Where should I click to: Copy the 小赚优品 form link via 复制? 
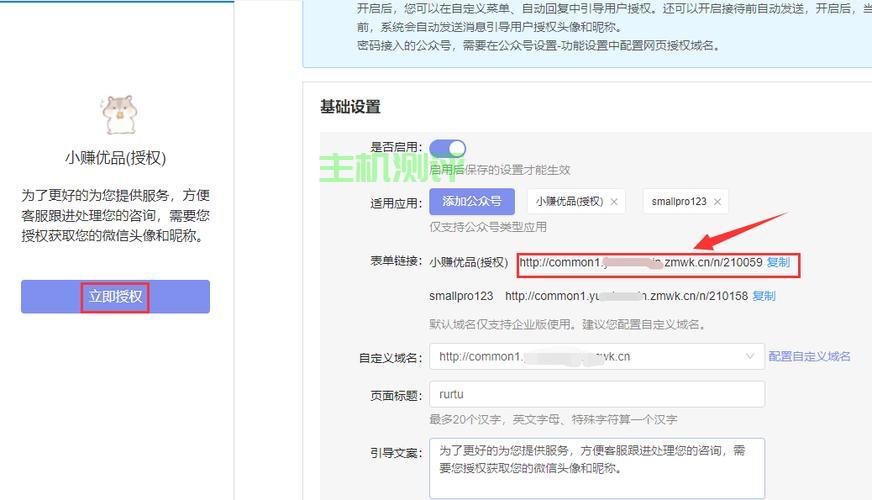click(778, 263)
